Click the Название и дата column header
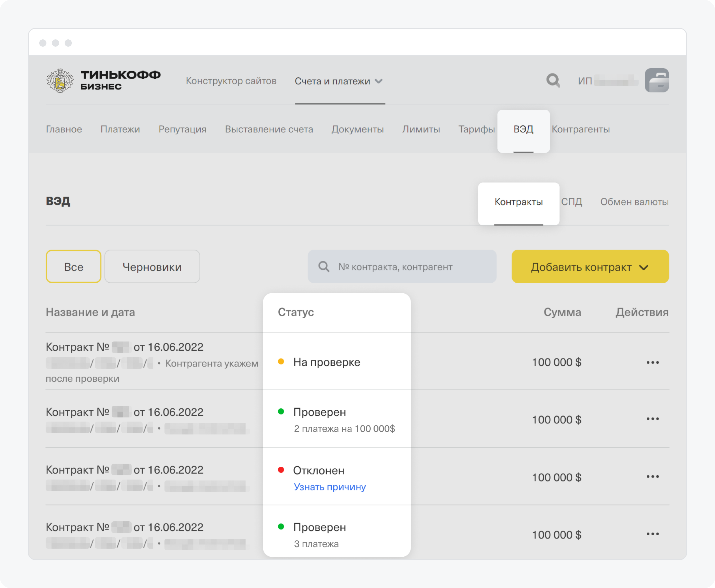Image resolution: width=715 pixels, height=588 pixels. [90, 312]
